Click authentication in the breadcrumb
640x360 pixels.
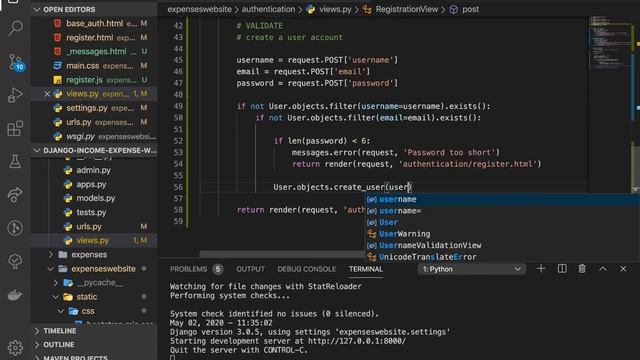[x=268, y=9]
